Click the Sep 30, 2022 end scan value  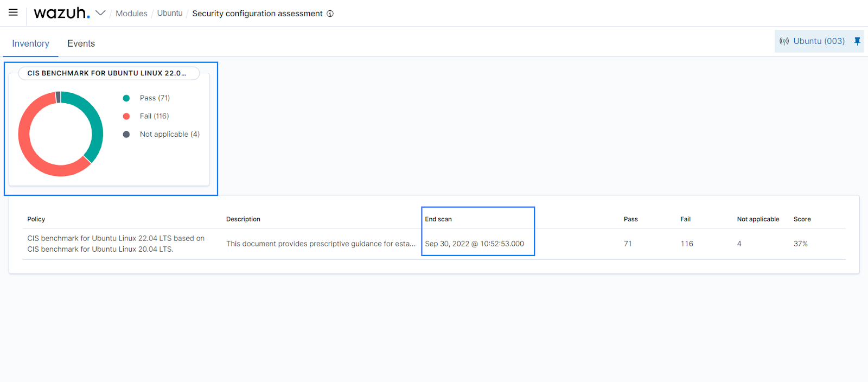click(474, 244)
